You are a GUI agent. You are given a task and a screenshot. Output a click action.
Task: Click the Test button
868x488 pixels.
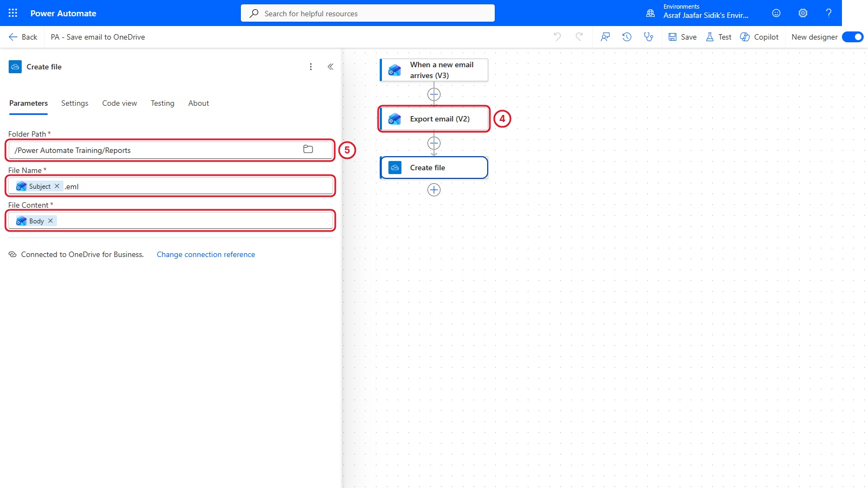click(x=719, y=37)
